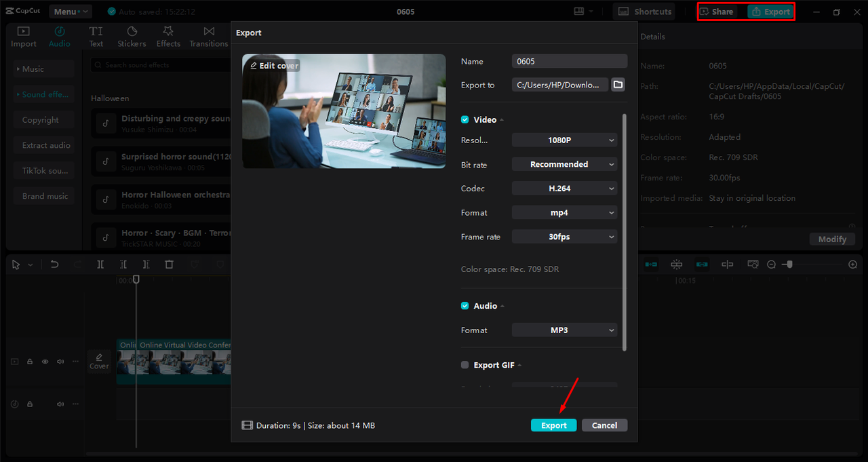Open the folder browse icon next to Export to
Image resolution: width=868 pixels, height=462 pixels.
[618, 85]
